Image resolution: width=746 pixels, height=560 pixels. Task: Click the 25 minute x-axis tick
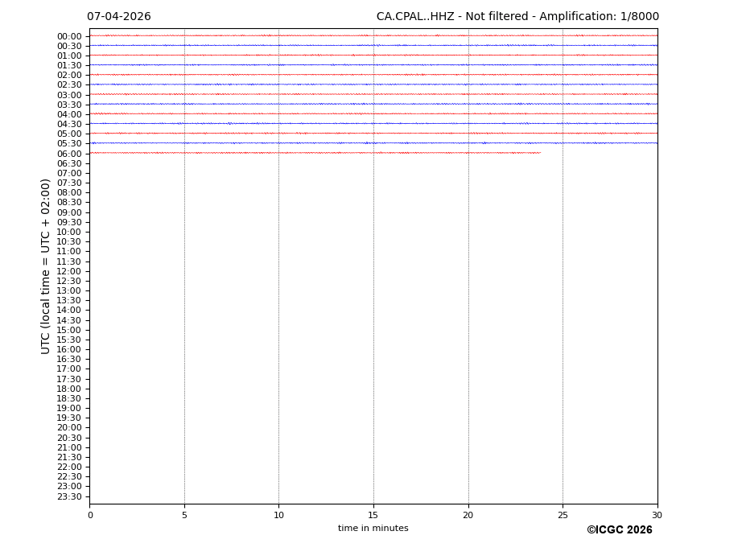tap(563, 515)
